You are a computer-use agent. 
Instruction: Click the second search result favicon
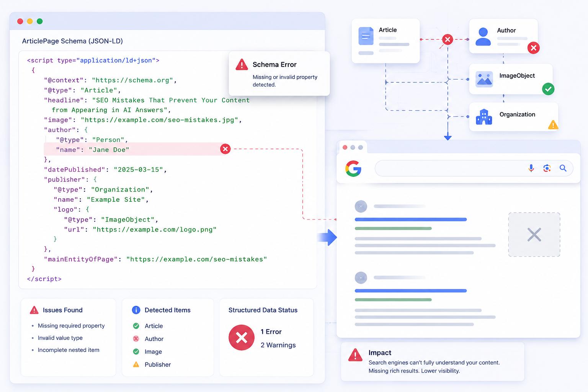(x=361, y=278)
